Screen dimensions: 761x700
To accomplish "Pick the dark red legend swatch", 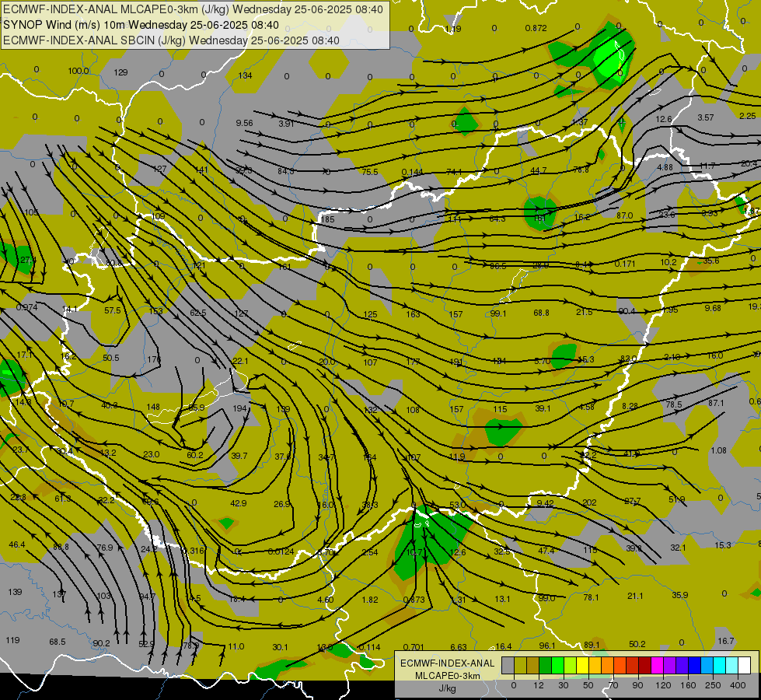I will 645,665.
